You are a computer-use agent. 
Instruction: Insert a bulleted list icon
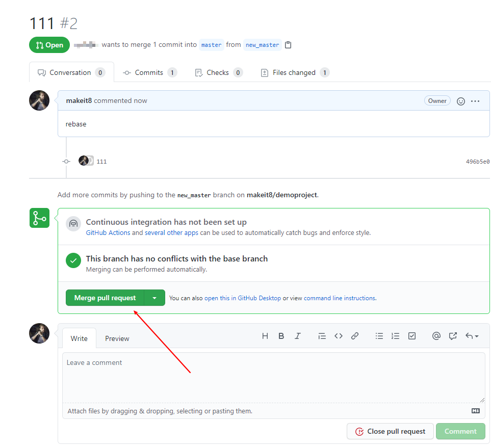(x=379, y=336)
